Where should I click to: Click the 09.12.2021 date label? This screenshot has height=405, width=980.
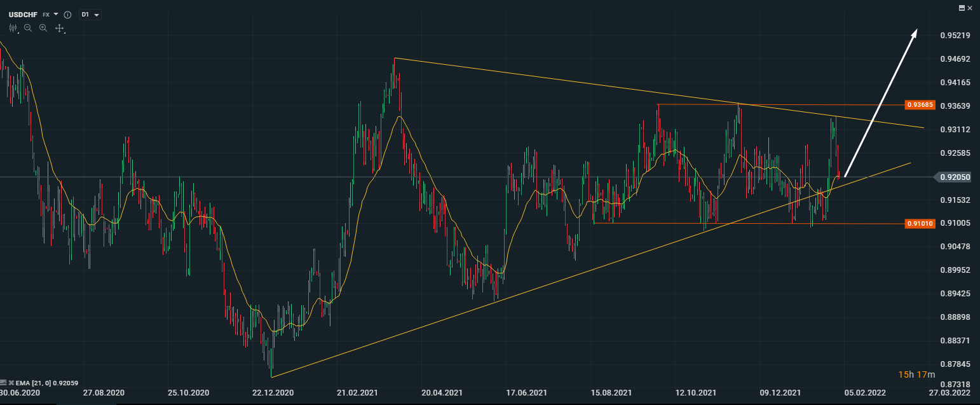[780, 394]
